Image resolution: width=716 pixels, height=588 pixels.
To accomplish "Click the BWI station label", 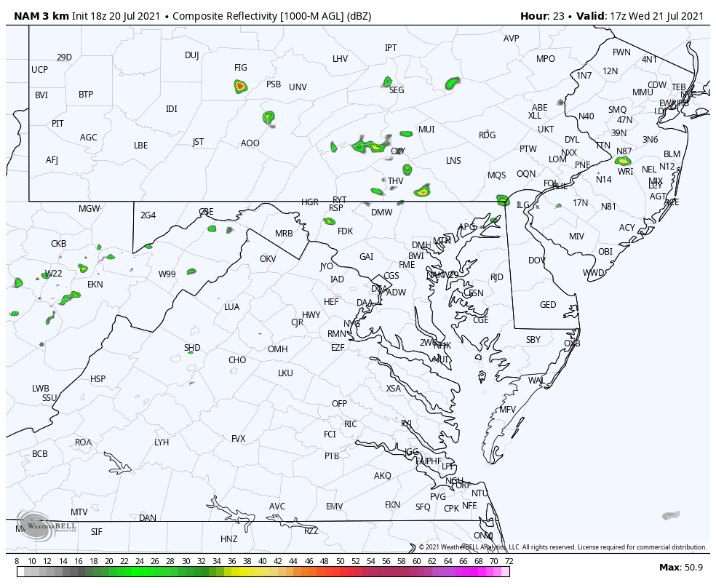I will coord(415,256).
